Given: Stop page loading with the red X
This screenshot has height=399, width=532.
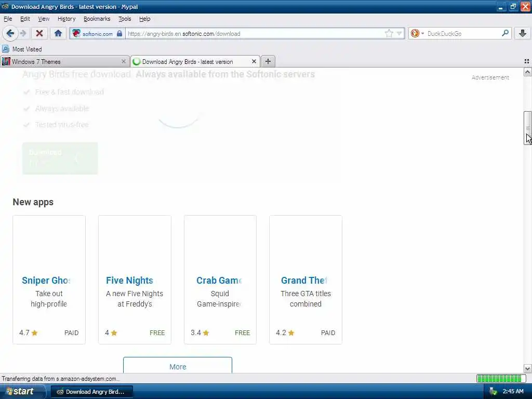Looking at the screenshot, I should (39, 33).
